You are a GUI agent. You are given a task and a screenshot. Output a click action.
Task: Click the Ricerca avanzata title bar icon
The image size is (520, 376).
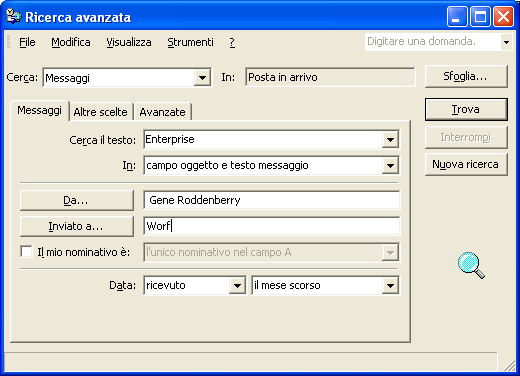click(x=14, y=16)
